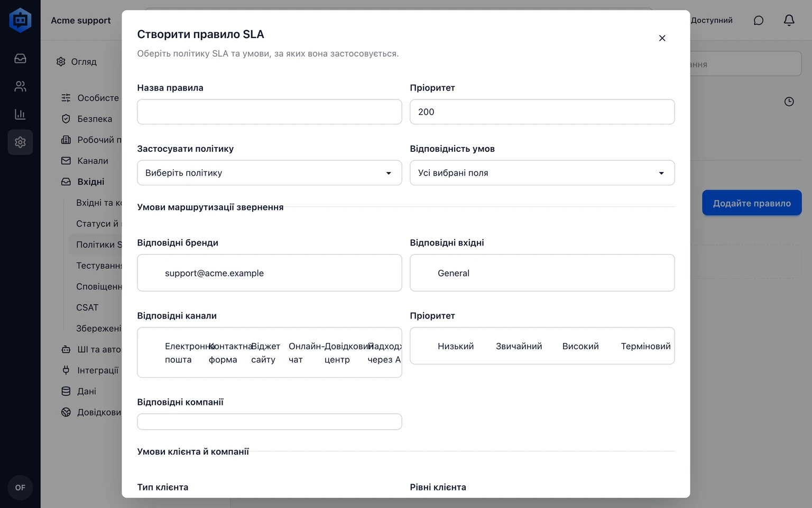This screenshot has width=812, height=508.
Task: Click the gear icon beside Огляд
Action: click(x=61, y=62)
